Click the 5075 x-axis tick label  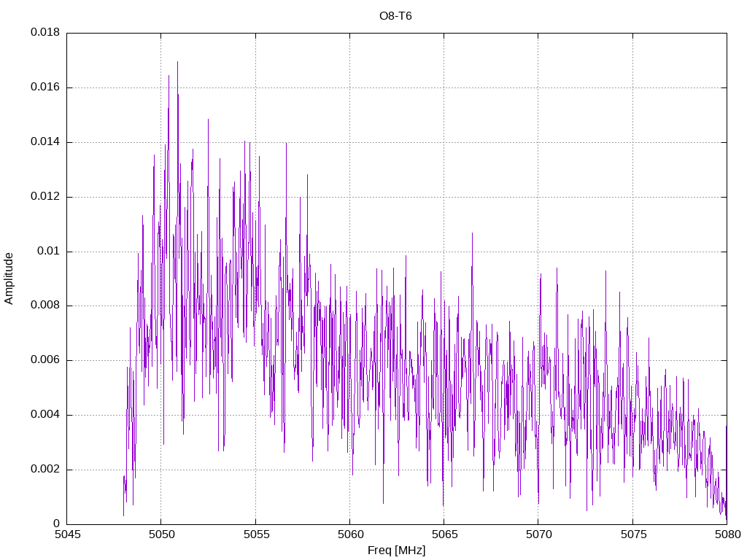pyautogui.click(x=632, y=534)
